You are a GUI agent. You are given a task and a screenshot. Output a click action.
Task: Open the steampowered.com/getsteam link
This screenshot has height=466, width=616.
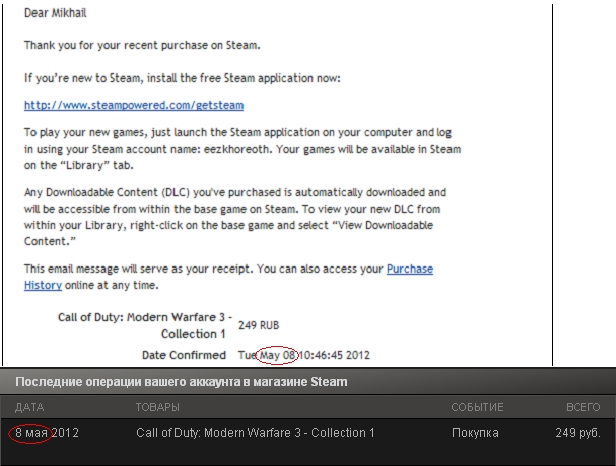(x=134, y=104)
